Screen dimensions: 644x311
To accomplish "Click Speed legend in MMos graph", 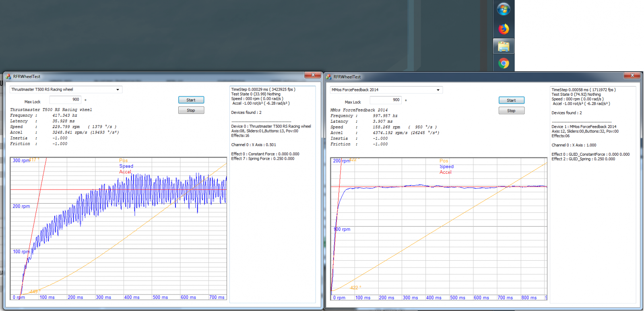I will coord(446,167).
